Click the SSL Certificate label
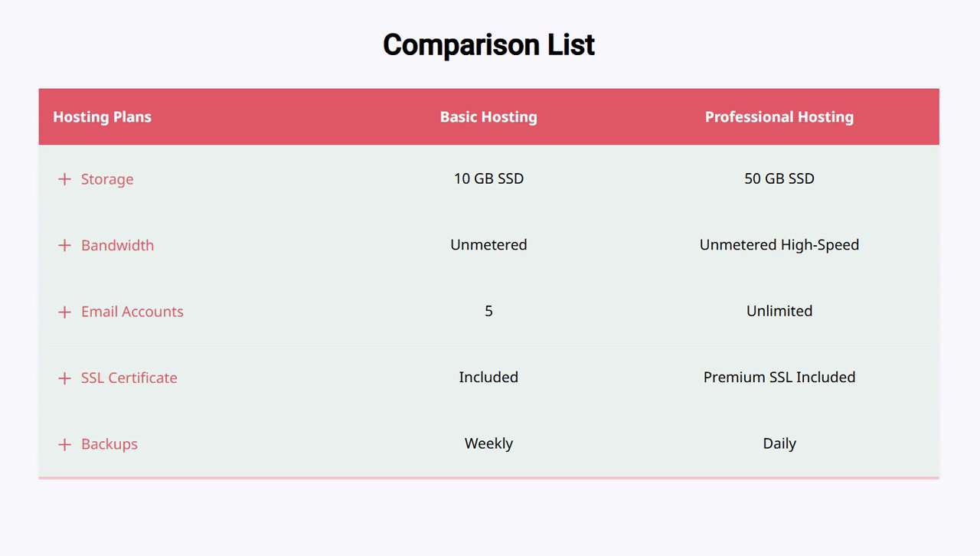Screen dimensions: 980x556 click(129, 378)
